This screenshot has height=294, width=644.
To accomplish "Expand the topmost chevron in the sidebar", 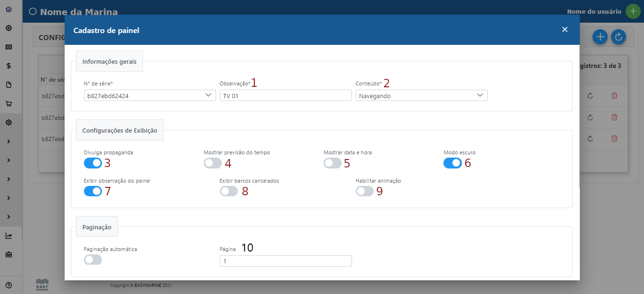I will [x=8, y=141].
